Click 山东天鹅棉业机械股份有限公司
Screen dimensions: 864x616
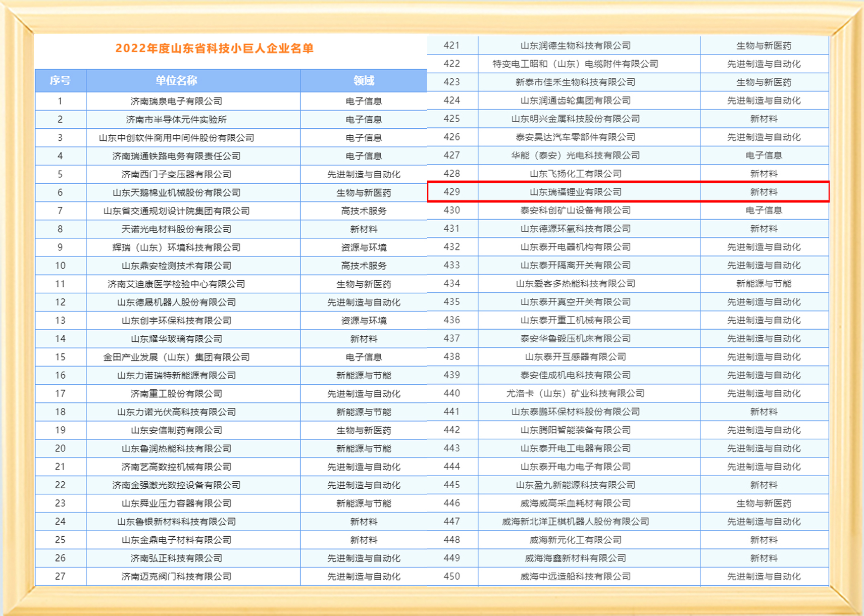tap(176, 192)
